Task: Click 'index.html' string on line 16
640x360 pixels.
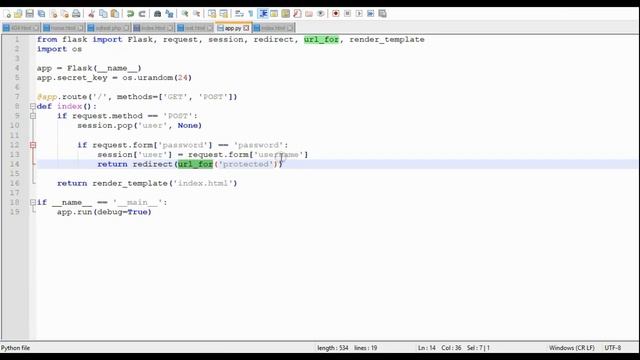Action: pyautogui.click(x=203, y=183)
